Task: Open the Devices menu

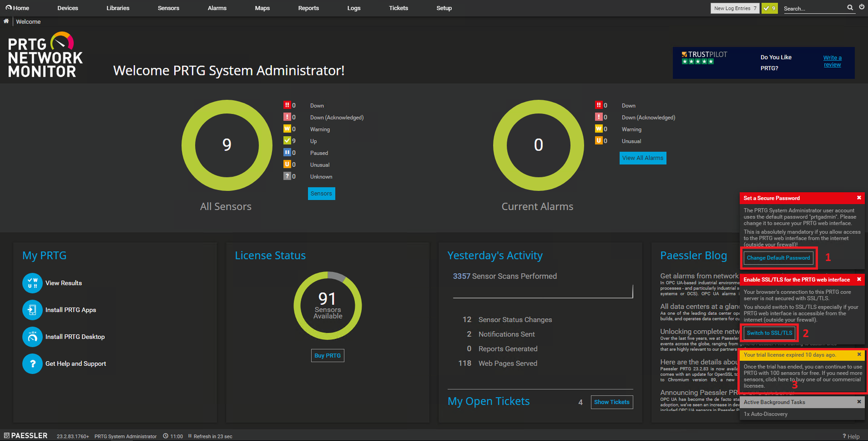Action: (x=68, y=8)
